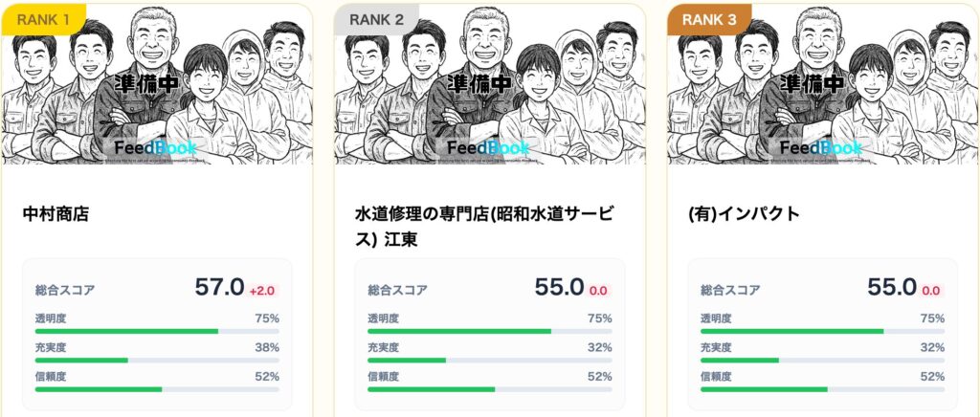Click the 55.0 score on the (有)インパクト card
Viewport: 980px width, 417px height.
click(892, 288)
